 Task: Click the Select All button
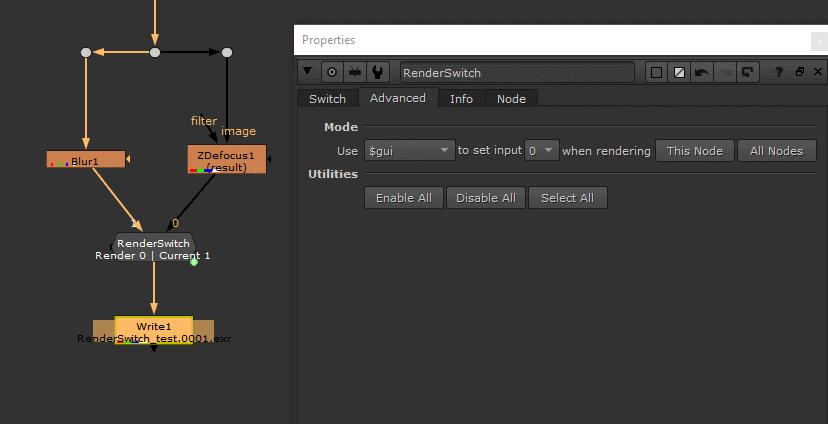[568, 197]
